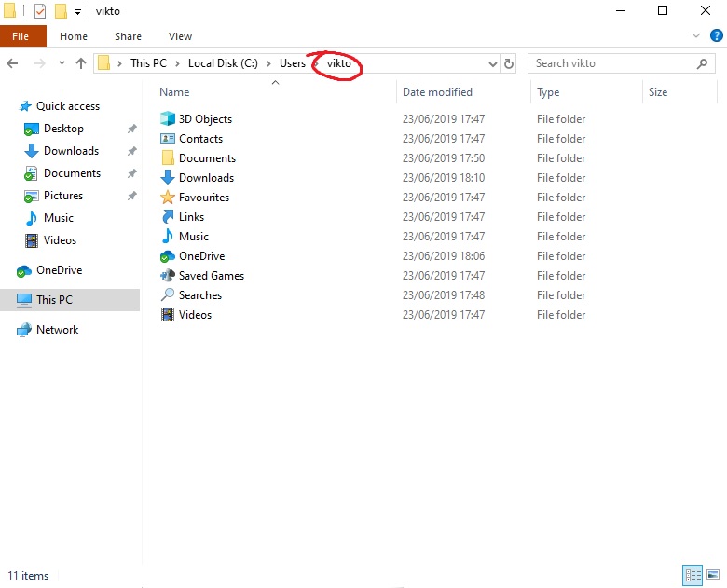Click the Search vikto input field
The image size is (727, 588).
click(x=622, y=63)
